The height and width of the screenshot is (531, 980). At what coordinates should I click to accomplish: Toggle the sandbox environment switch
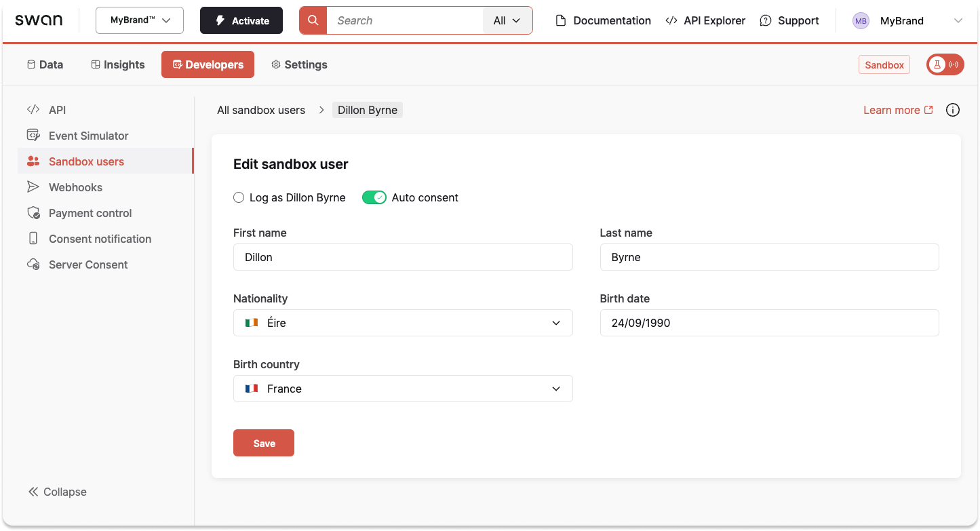tap(945, 64)
